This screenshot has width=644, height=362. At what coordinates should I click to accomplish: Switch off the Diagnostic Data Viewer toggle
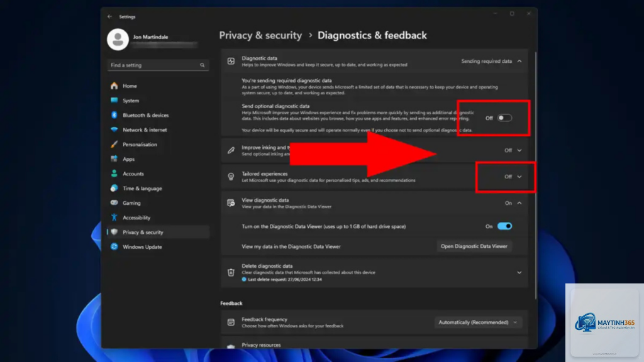[504, 226]
